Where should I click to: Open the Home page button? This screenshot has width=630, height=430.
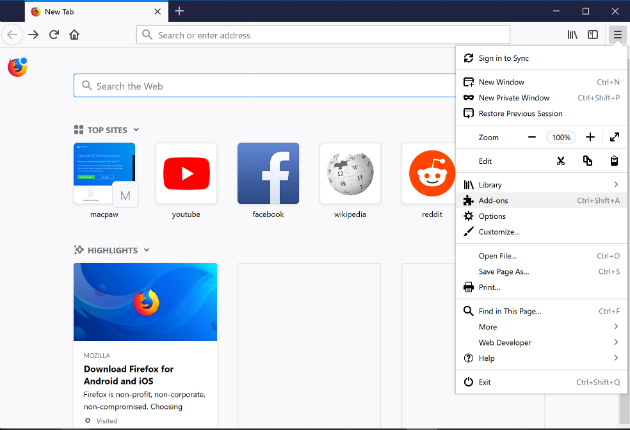[x=74, y=35]
